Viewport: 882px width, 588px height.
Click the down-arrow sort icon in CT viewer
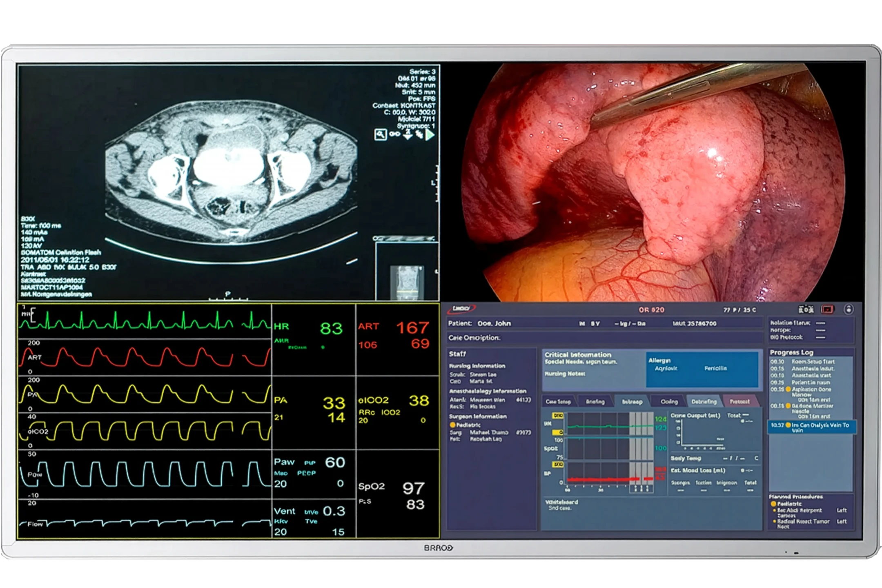(408, 134)
